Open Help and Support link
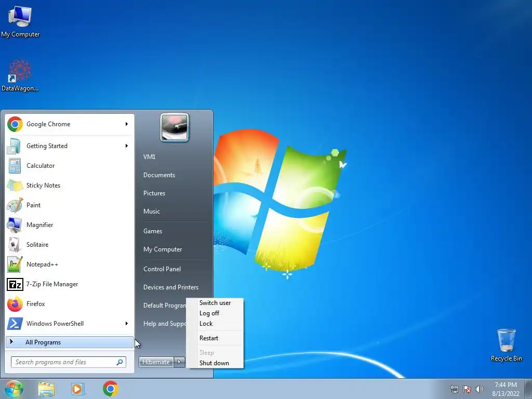Screen dimensions: 532x399 (x=165, y=324)
